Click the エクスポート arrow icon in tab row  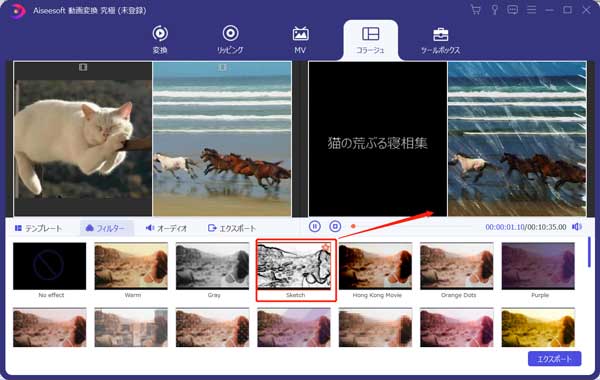pyautogui.click(x=212, y=228)
